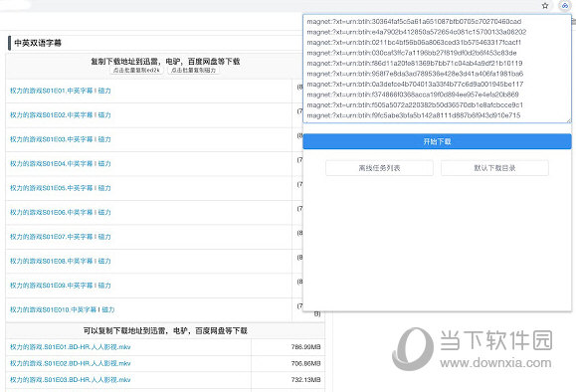
Task: Click the 磁力 link in the S01E05 row
Action: pos(104,188)
